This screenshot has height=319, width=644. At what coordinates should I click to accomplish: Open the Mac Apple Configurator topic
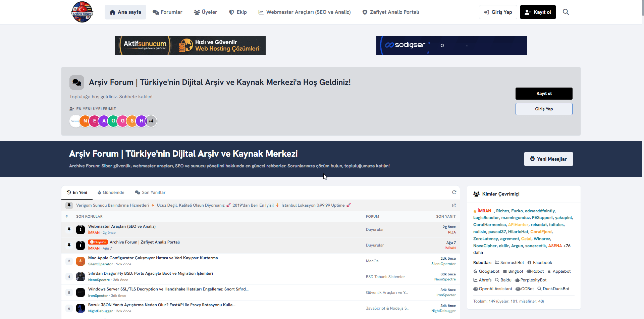[153, 258]
